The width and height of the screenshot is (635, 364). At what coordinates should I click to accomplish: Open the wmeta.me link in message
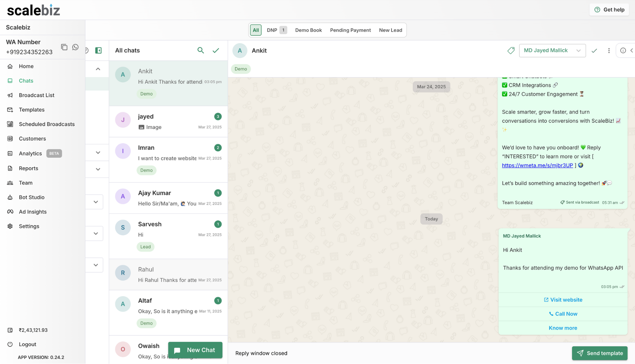point(537,165)
